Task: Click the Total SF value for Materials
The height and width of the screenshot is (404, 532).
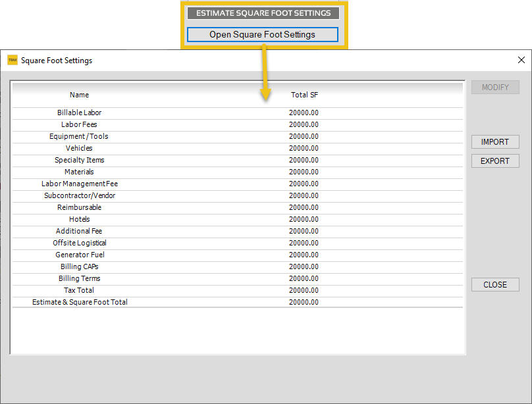Action: pyautogui.click(x=304, y=172)
